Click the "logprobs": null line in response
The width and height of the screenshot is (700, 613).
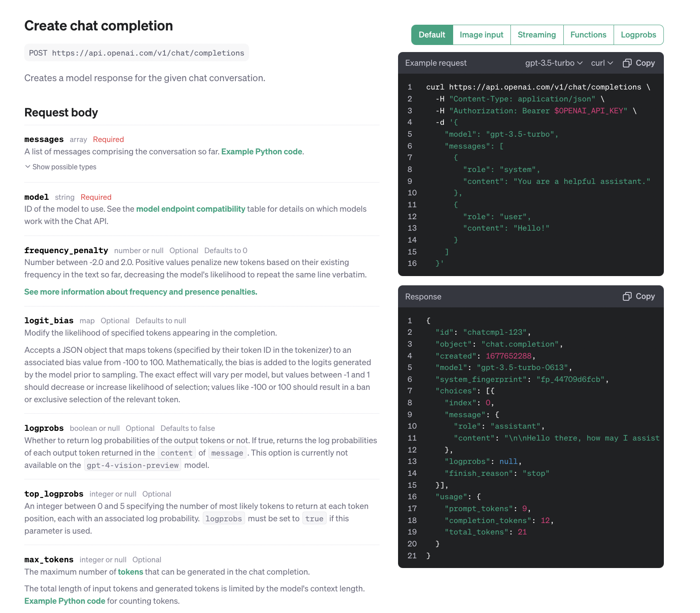(483, 461)
